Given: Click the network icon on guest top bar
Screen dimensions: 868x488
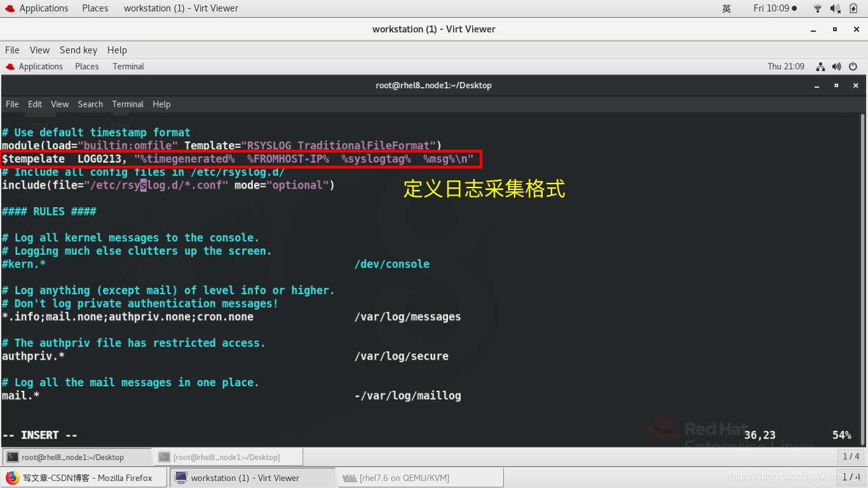Looking at the screenshot, I should coord(820,66).
